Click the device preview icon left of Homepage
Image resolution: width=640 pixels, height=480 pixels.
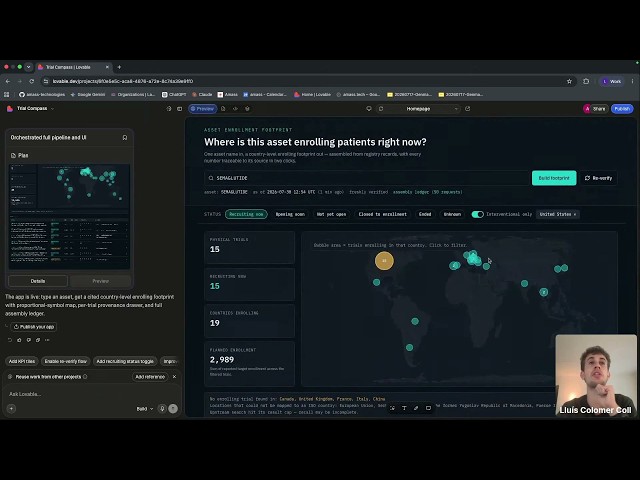coord(369,109)
